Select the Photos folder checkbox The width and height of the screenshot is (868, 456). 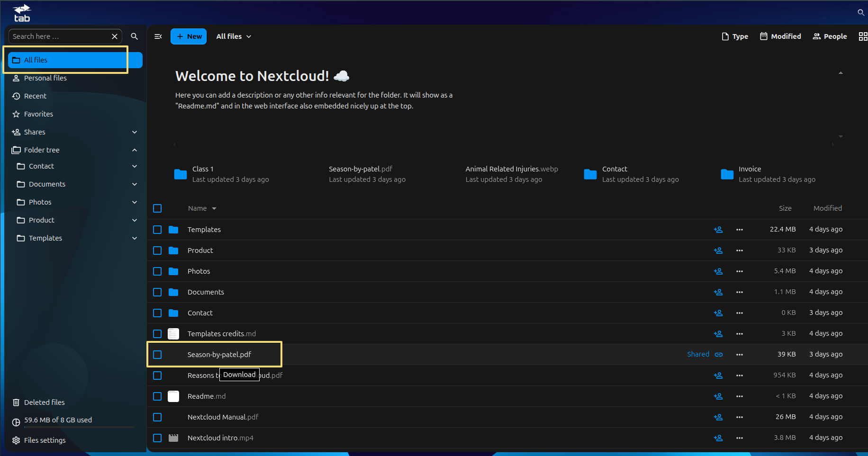tap(157, 271)
